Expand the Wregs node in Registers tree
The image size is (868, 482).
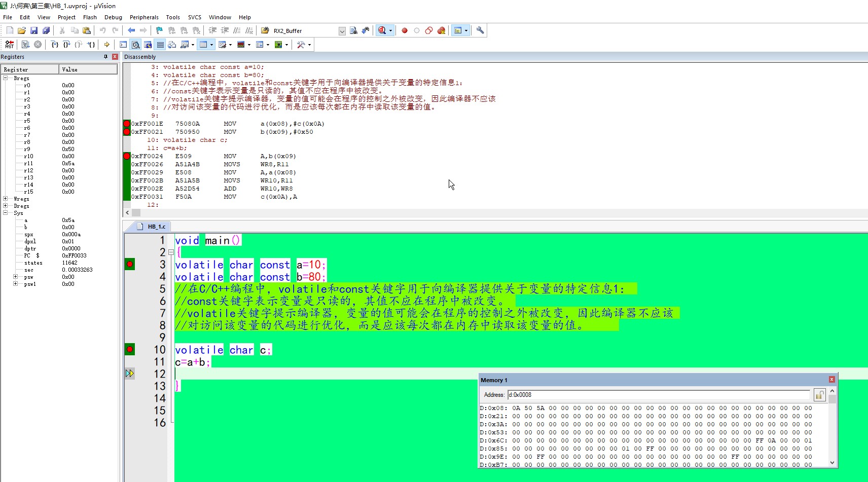coord(6,199)
